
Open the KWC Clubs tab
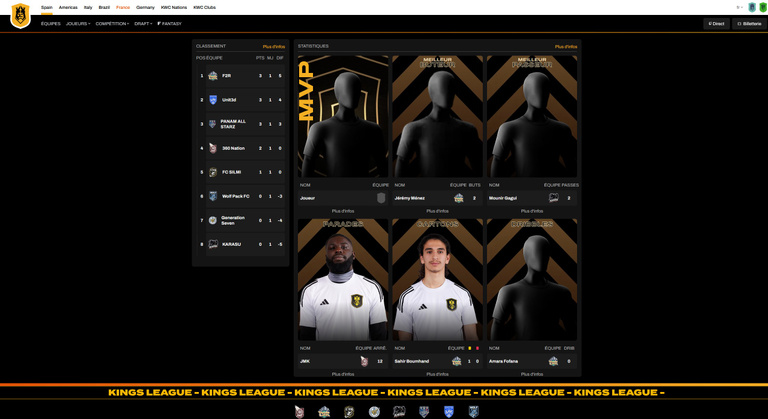204,7
